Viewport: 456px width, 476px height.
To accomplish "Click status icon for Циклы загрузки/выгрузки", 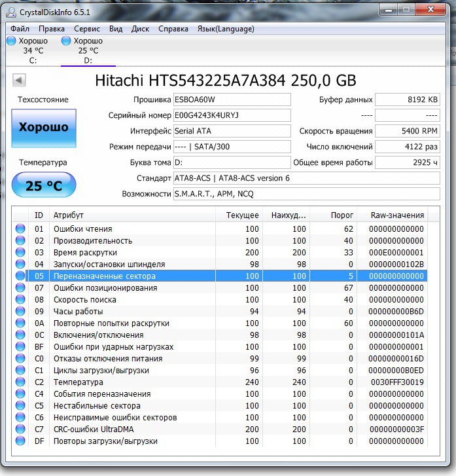I will point(20,371).
